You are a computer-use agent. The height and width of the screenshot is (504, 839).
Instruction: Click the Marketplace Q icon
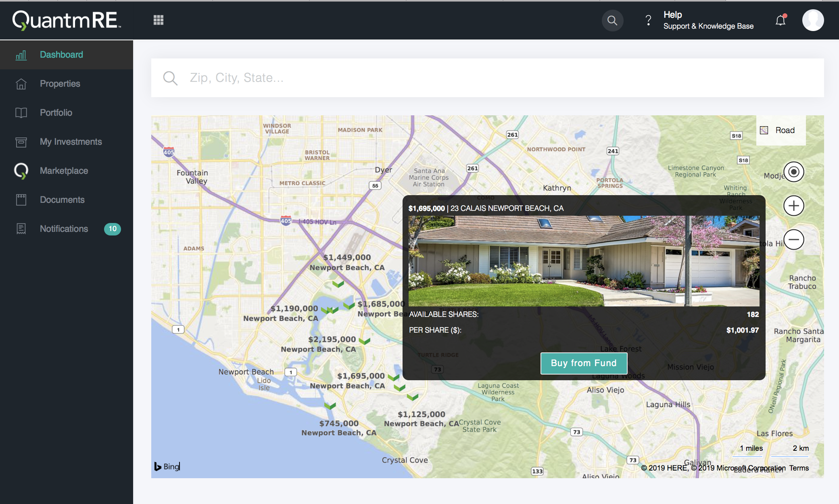[21, 171]
